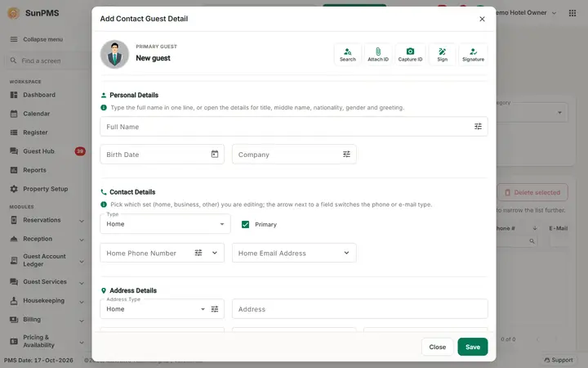Screen dimensions: 588x368
Task: Click the Personal Details section heading
Action: coord(134,95)
